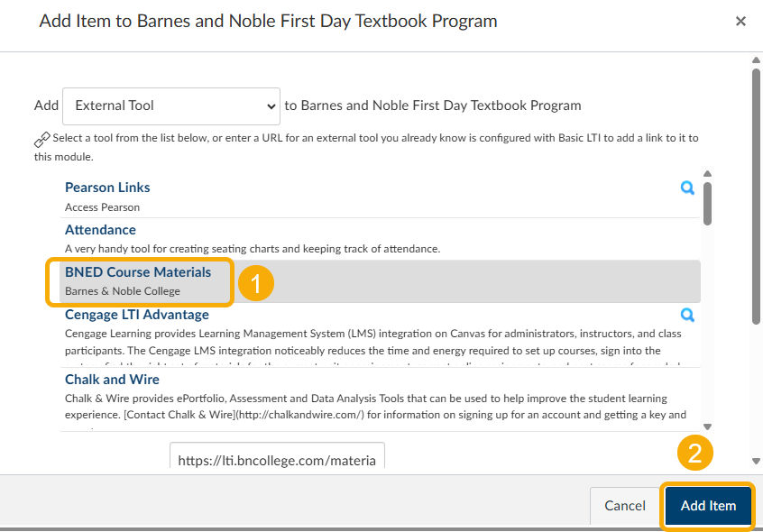Close the Add Item dialog
Screen dimensions: 763x532
pyautogui.click(x=740, y=22)
